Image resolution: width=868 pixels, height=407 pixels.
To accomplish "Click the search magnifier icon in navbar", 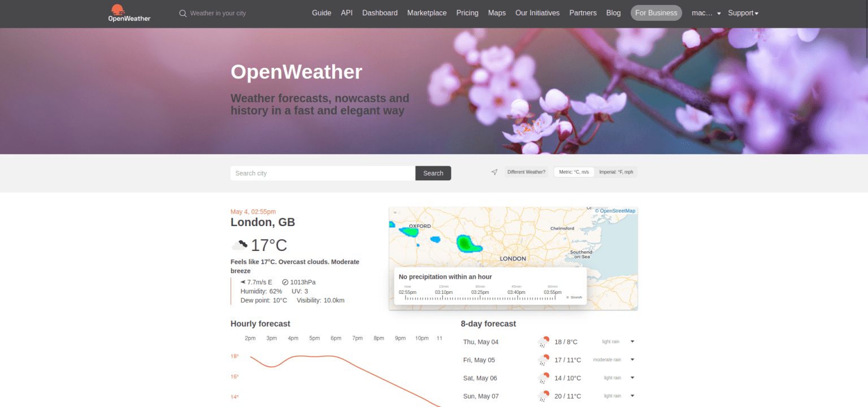I will pos(181,13).
